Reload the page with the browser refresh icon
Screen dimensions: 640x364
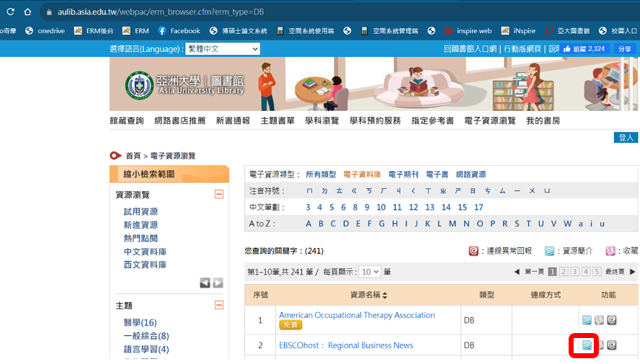[10, 12]
